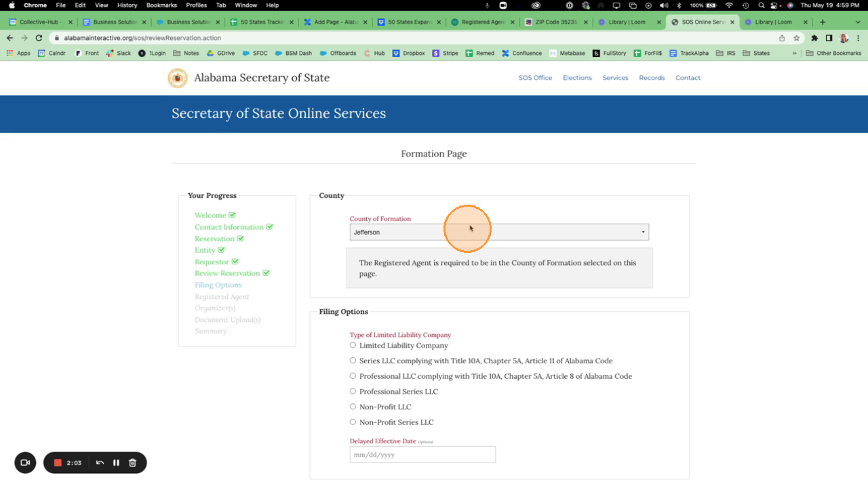Pause the screen recording

[116, 463]
